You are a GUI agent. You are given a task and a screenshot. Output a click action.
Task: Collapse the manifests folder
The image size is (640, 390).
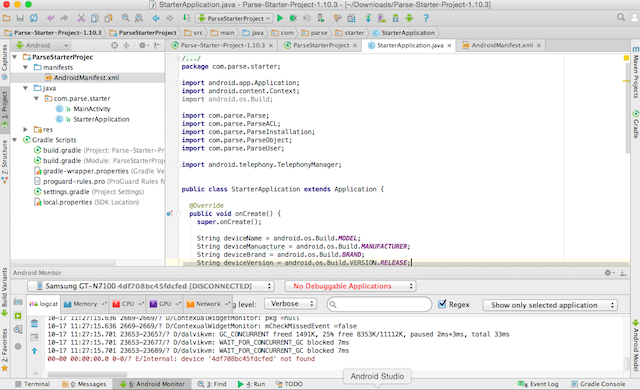coord(25,67)
